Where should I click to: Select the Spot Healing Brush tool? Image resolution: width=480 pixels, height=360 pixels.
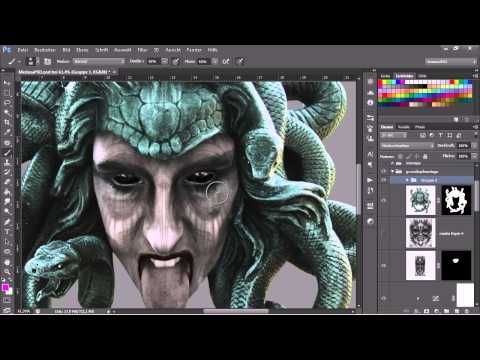(x=7, y=143)
